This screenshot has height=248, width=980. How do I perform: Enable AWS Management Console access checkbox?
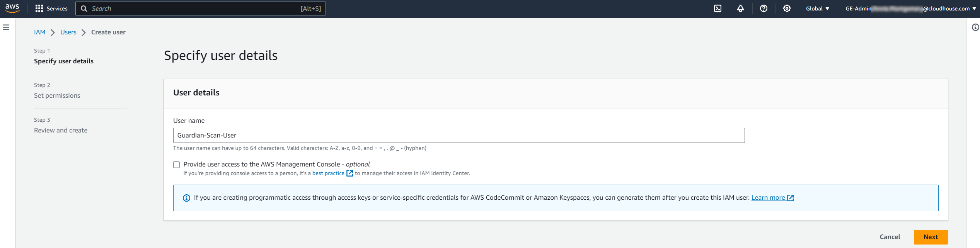177,165
